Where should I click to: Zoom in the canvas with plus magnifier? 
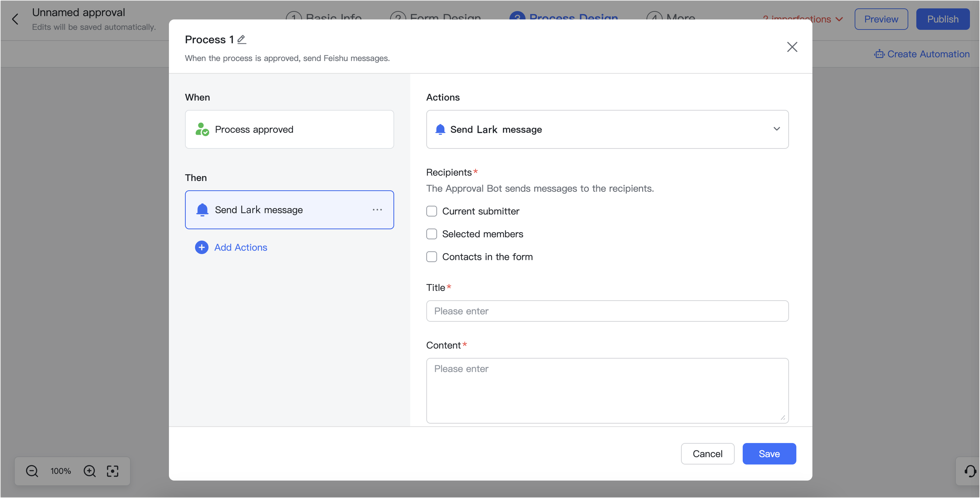coord(89,471)
